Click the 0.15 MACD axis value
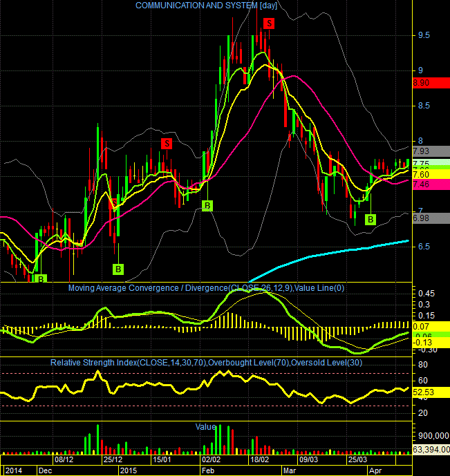450x476 pixels. tap(426, 316)
